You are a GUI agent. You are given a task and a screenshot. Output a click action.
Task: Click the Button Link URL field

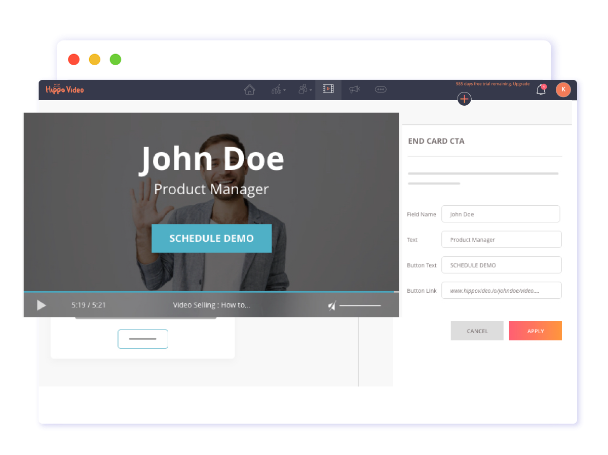click(500, 290)
